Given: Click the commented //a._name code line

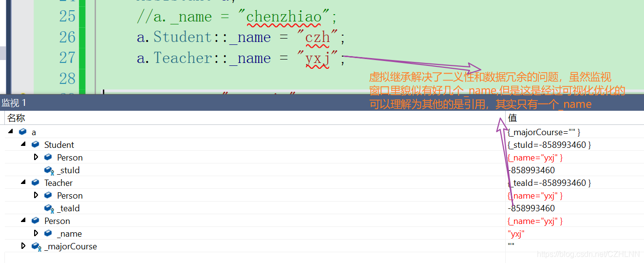Looking at the screenshot, I should 237,17.
